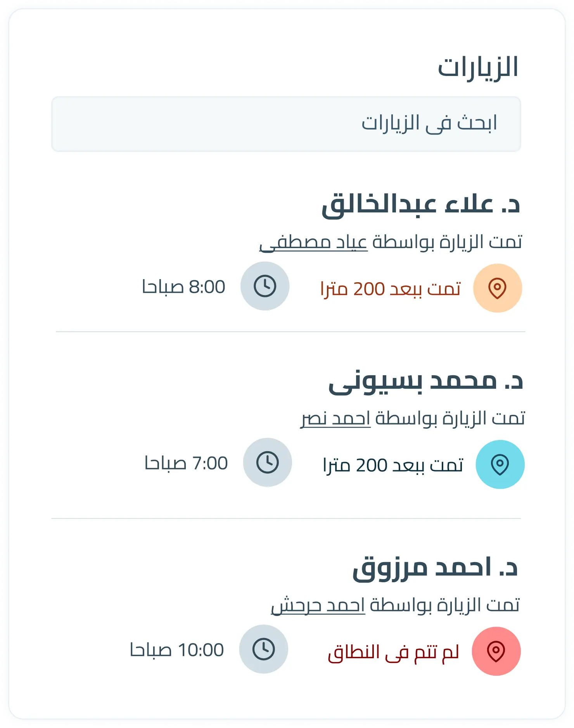Click the red location pin icon

coord(496,651)
